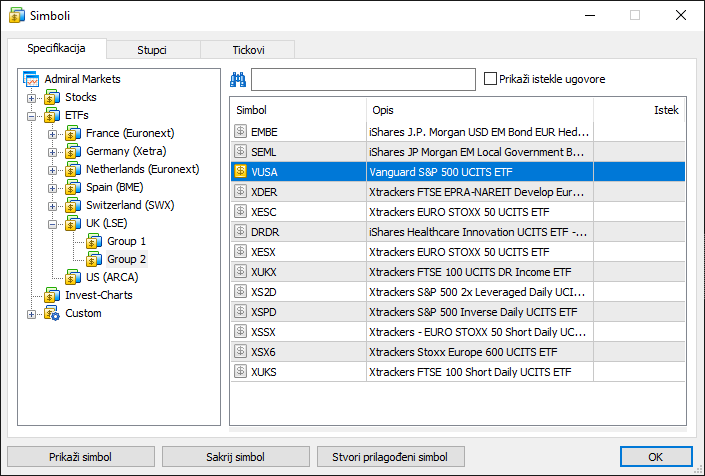Click the Custom folder gear icon
Image resolution: width=705 pixels, height=476 pixels.
(x=52, y=313)
